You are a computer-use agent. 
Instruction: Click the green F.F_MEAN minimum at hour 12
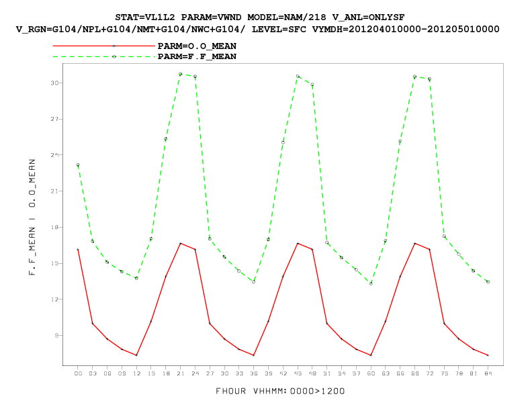(136, 278)
